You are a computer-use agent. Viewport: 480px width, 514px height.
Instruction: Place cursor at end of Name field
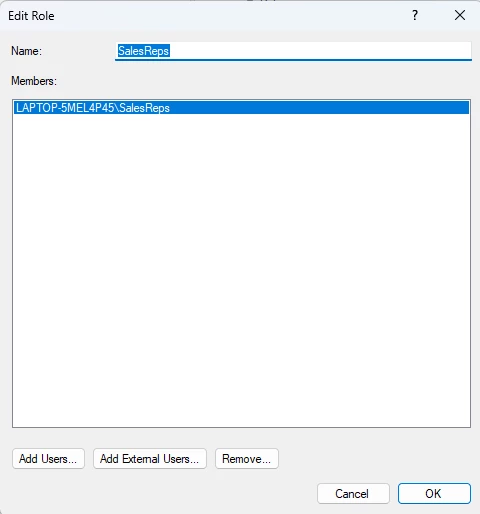click(320, 51)
